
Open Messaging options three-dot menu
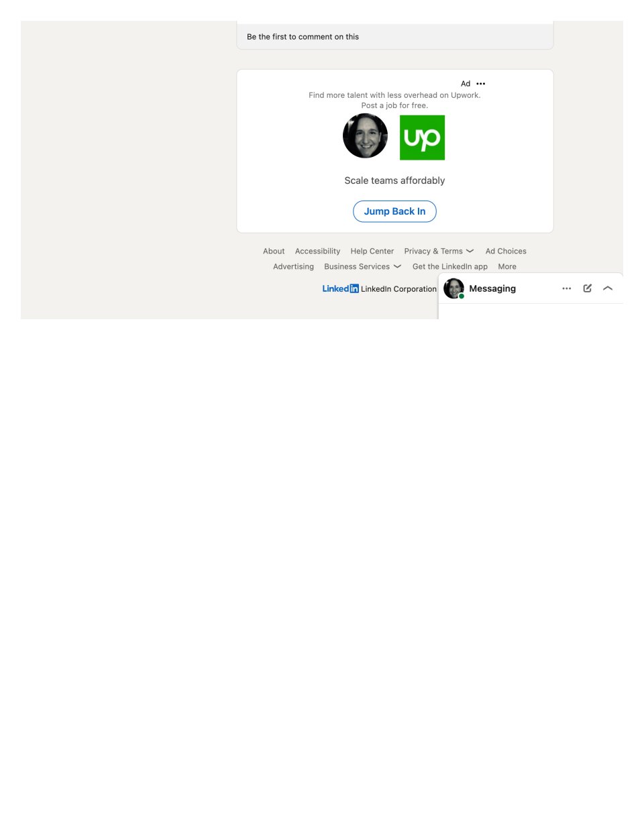coord(567,288)
